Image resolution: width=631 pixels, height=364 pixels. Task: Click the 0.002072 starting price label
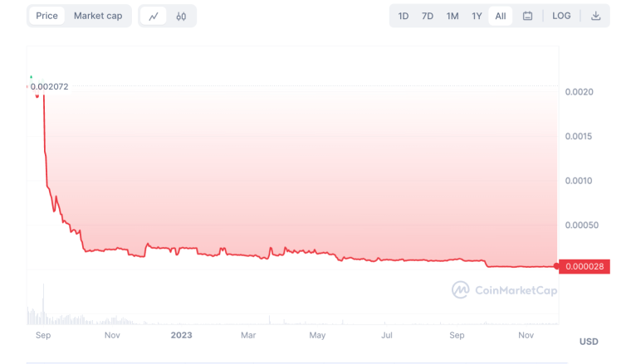[49, 87]
